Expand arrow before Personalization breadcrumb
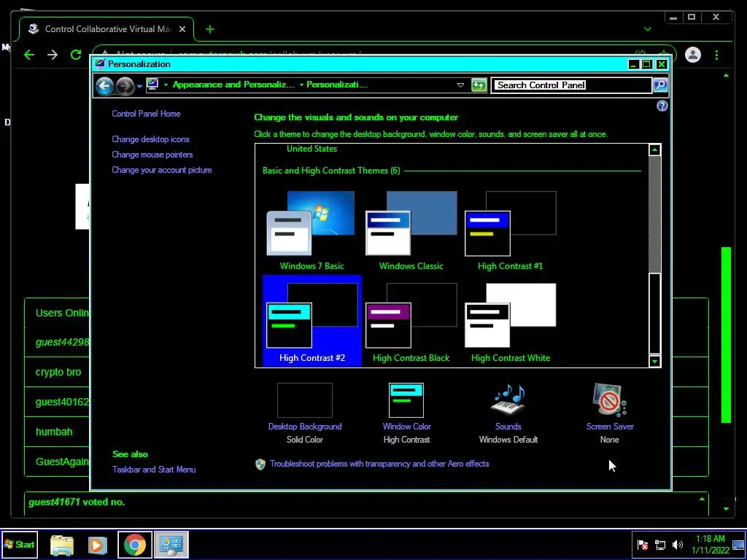 coord(301,85)
